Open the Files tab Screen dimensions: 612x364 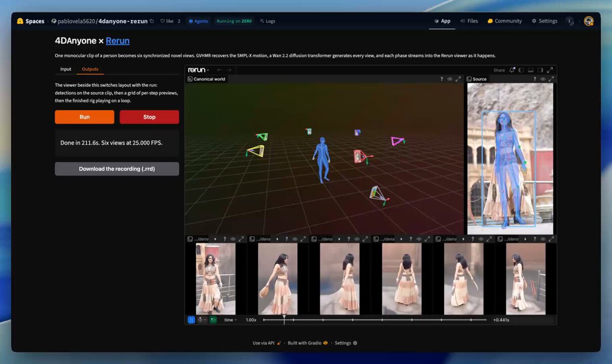click(469, 21)
